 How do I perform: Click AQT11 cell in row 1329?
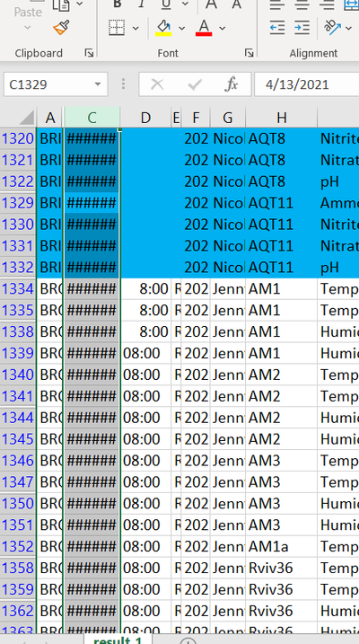(x=282, y=203)
